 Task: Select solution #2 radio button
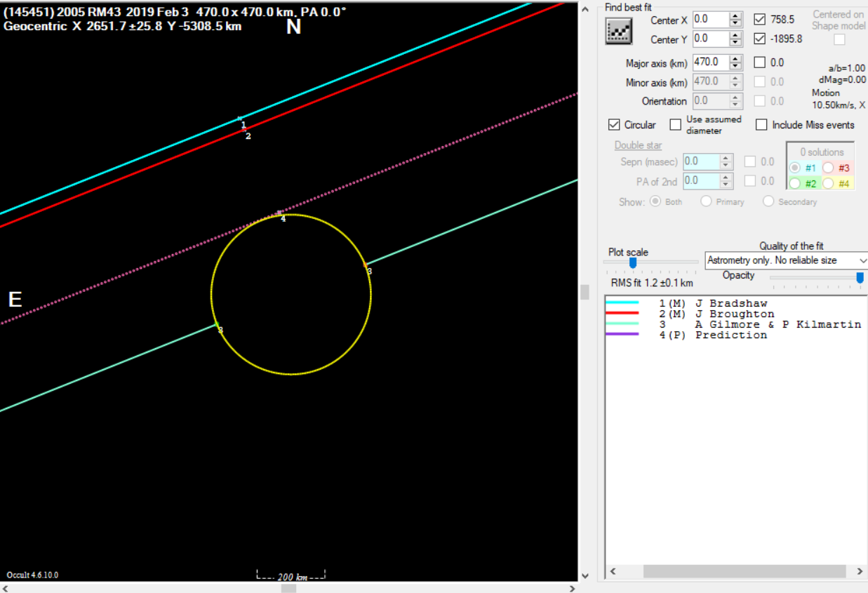point(795,183)
